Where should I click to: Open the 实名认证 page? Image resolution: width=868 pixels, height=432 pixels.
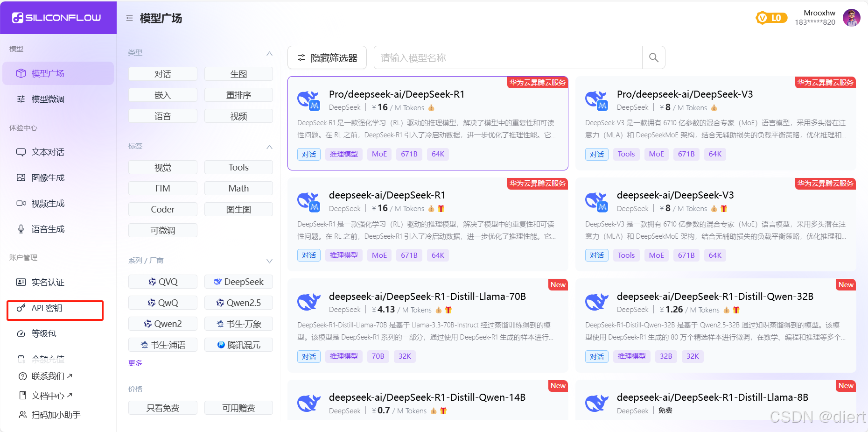tap(58, 282)
